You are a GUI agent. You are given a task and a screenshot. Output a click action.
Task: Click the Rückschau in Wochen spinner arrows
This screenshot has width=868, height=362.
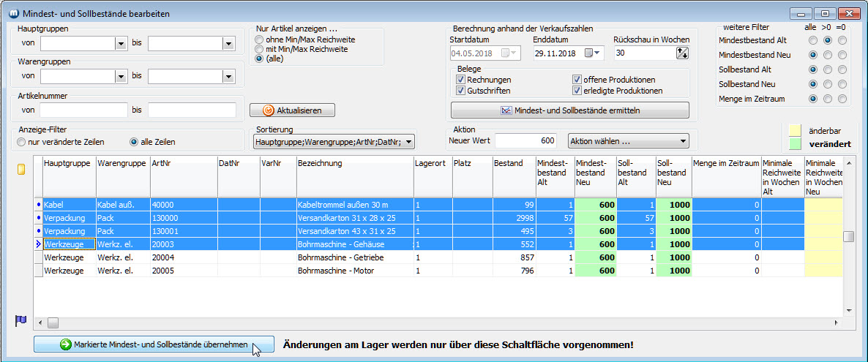coord(682,53)
